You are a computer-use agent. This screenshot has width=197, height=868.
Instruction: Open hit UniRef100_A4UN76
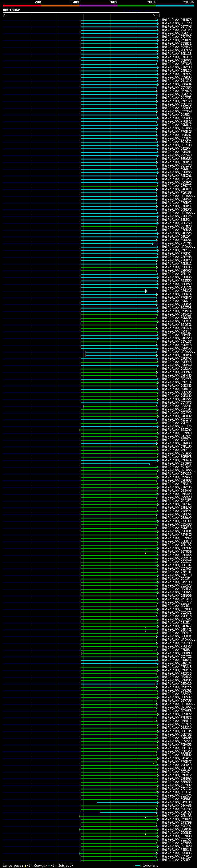(177, 20)
